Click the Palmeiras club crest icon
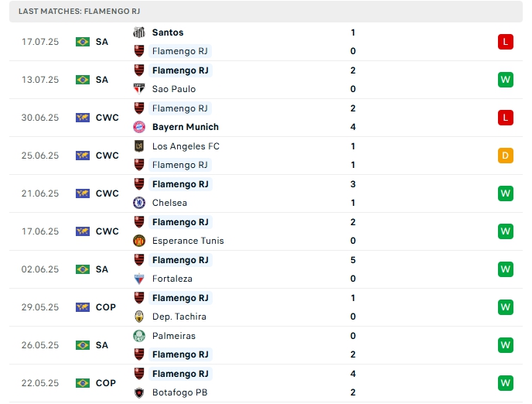This screenshot has width=532, height=404. click(139, 336)
